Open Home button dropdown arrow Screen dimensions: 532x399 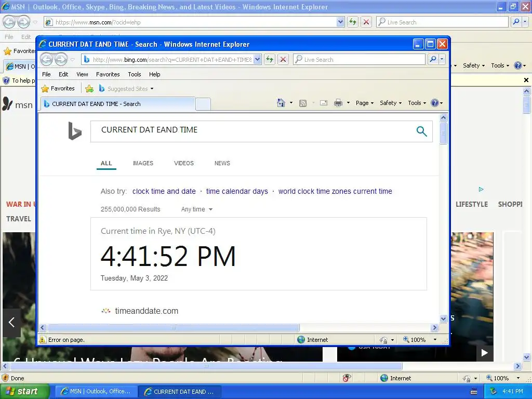pyautogui.click(x=291, y=103)
